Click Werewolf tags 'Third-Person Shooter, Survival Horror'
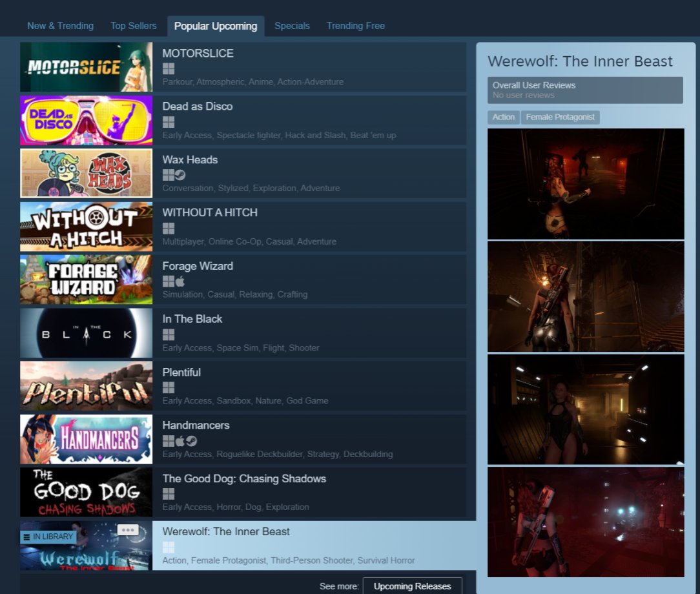Screen dimensions: 700x594 click(343, 560)
